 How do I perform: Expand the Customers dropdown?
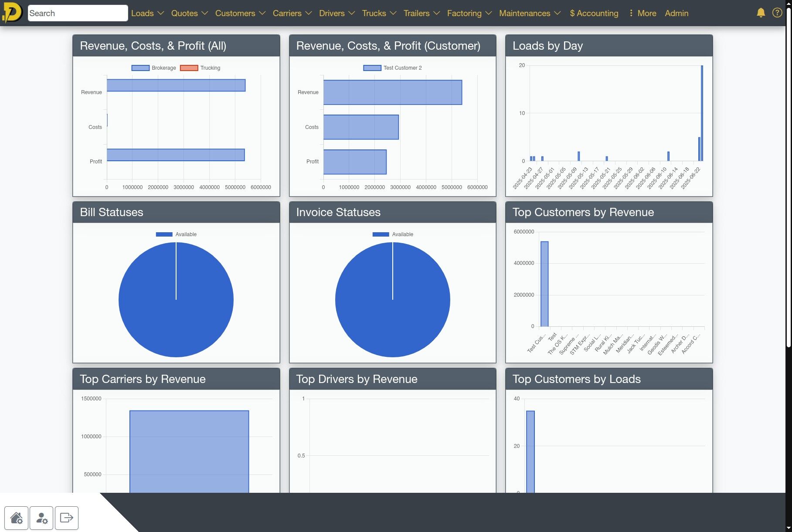point(240,13)
